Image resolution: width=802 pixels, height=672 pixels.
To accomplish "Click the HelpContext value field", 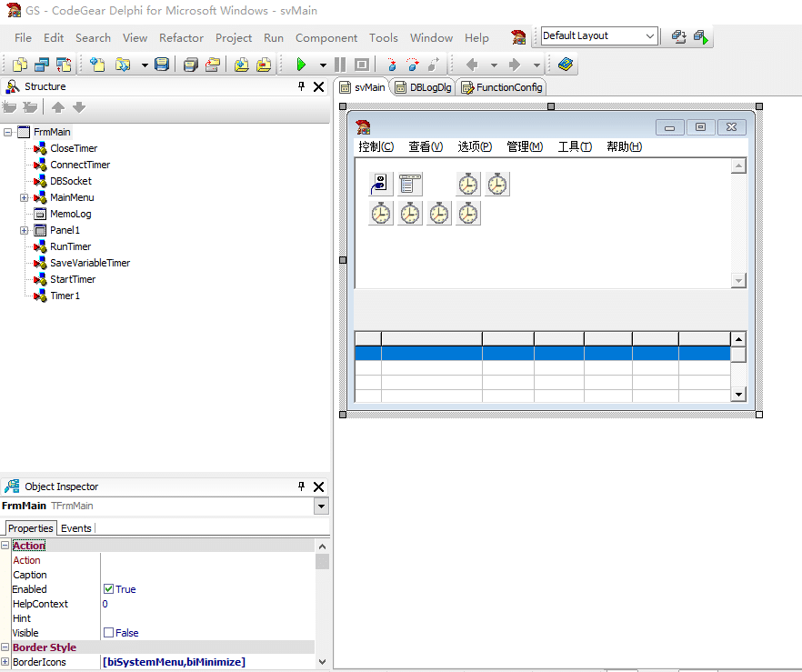I will pyautogui.click(x=208, y=604).
